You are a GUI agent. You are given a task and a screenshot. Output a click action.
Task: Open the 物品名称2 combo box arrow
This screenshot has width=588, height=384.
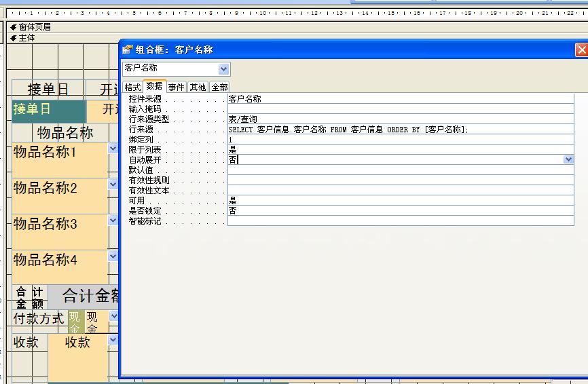113,185
